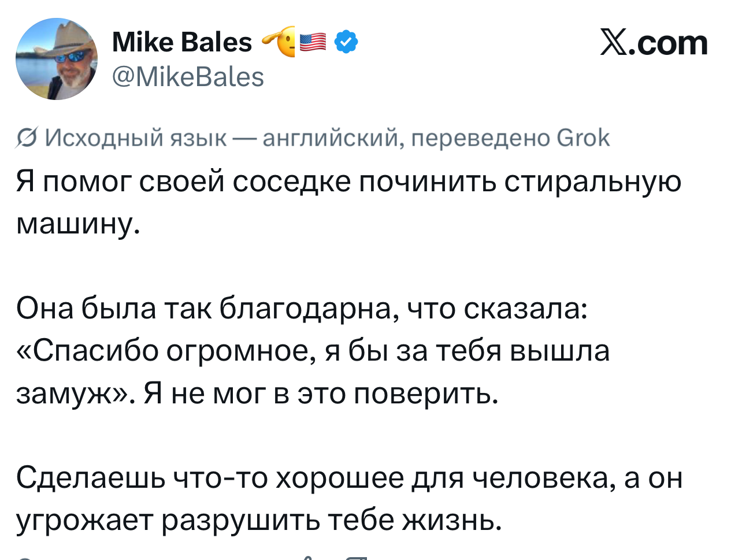
Task: Open Mike Bales' profile avatar photo
Action: coord(57,59)
